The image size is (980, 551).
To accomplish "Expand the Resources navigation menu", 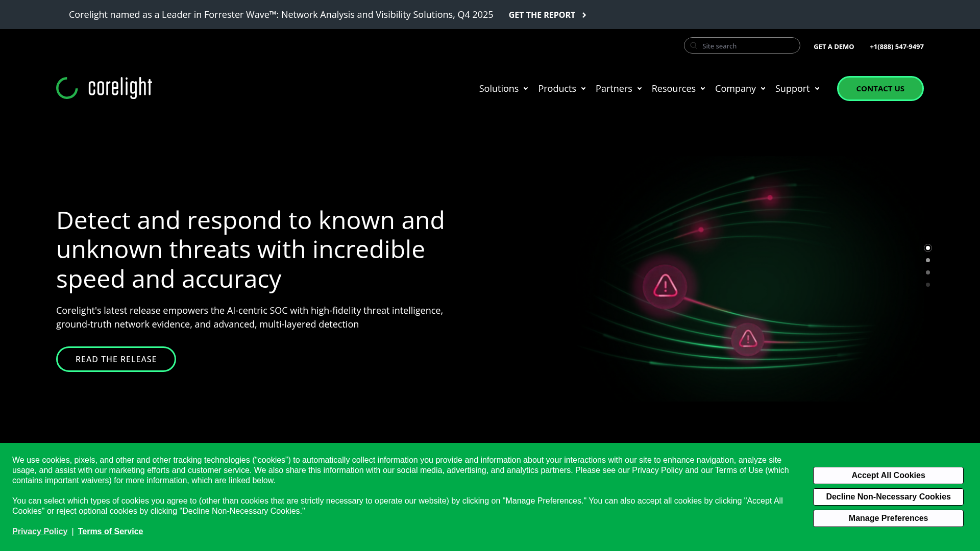I will 674,88.
